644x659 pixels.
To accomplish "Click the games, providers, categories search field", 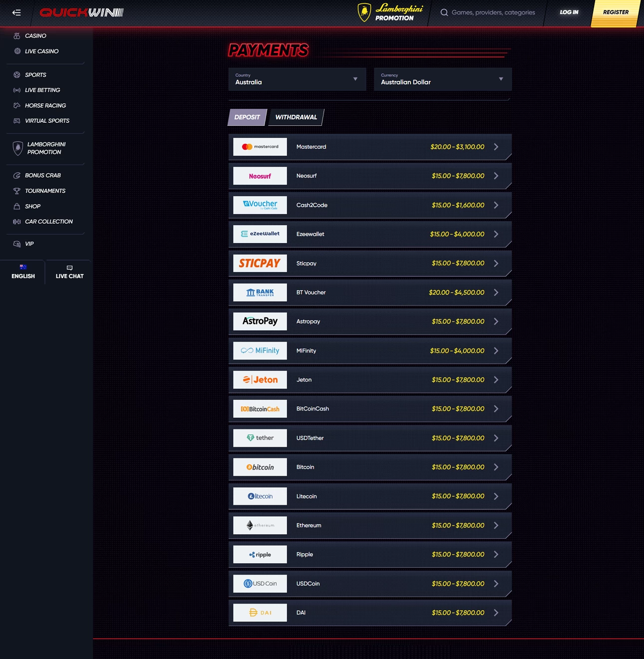I will [x=493, y=12].
